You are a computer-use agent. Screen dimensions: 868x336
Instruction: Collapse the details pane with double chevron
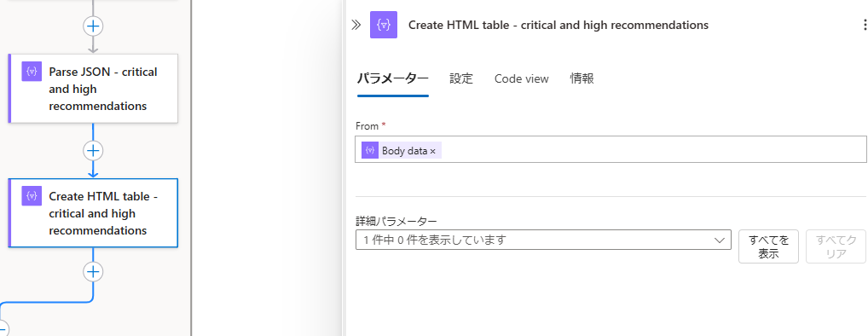[x=356, y=25]
